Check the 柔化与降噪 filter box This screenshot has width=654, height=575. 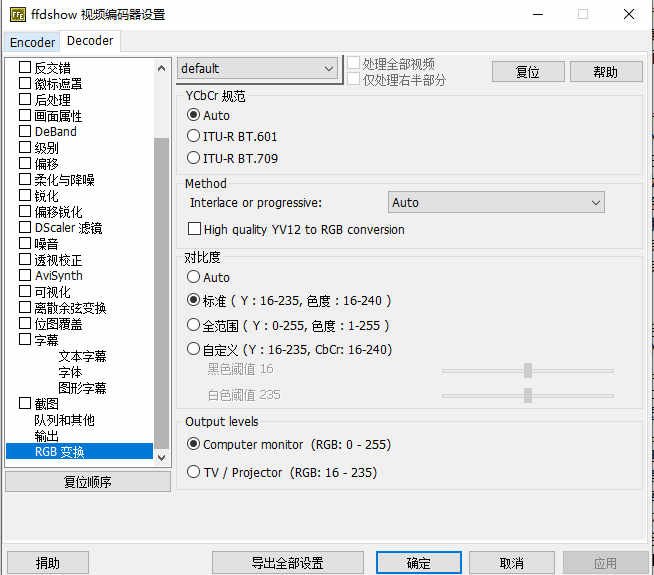pos(25,179)
